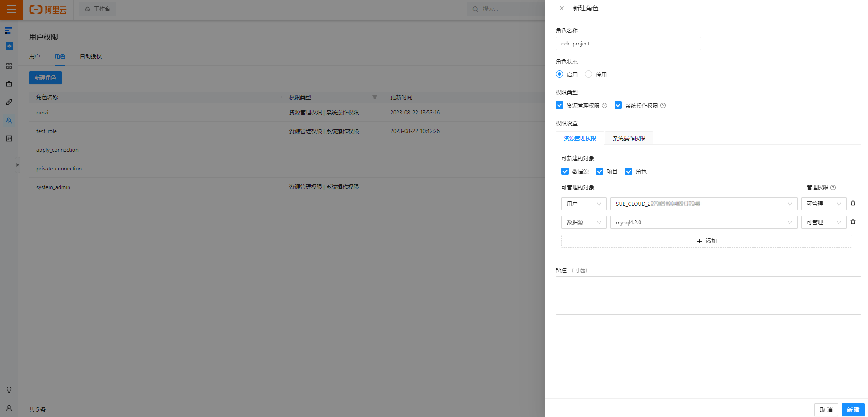The image size is (868, 417).
Task: Click help icon beside resource management permission
Action: click(x=605, y=105)
